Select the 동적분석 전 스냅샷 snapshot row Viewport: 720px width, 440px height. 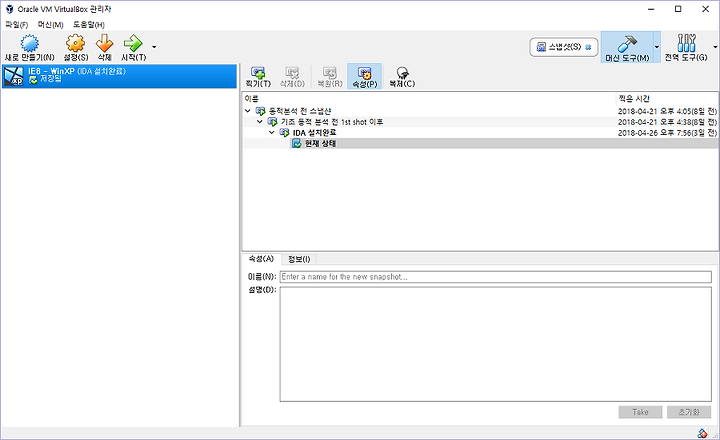480,111
